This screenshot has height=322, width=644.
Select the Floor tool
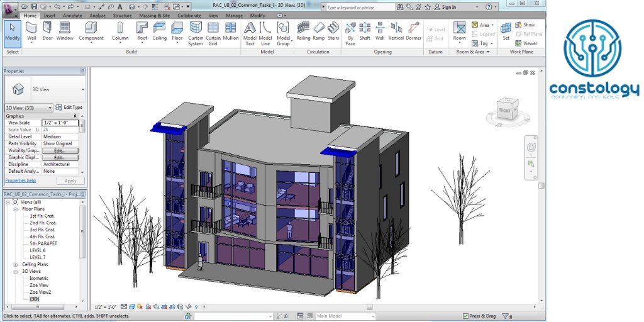(x=177, y=32)
